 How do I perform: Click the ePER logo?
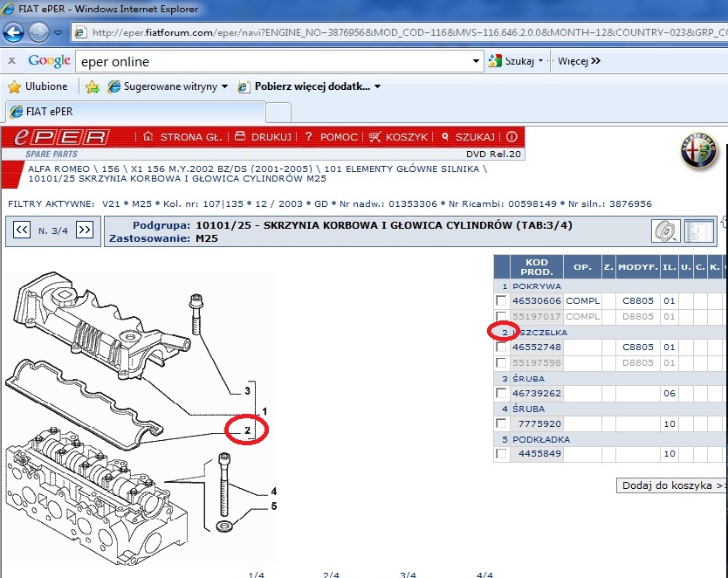click(x=61, y=137)
